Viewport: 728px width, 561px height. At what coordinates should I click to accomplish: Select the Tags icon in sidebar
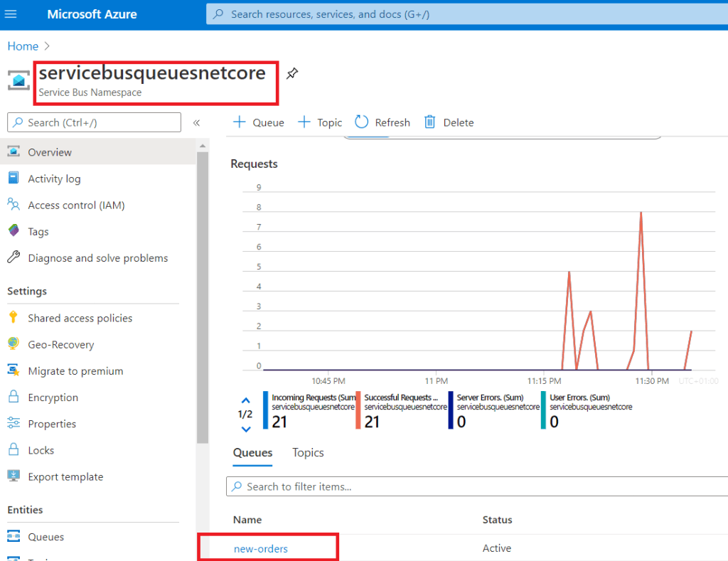tap(14, 231)
